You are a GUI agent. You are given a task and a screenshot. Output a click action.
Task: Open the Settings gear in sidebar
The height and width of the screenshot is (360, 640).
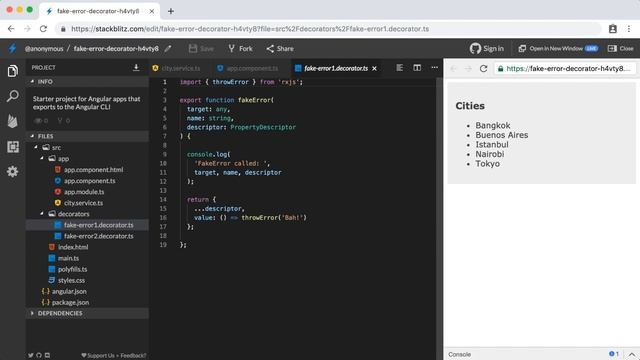[13, 171]
